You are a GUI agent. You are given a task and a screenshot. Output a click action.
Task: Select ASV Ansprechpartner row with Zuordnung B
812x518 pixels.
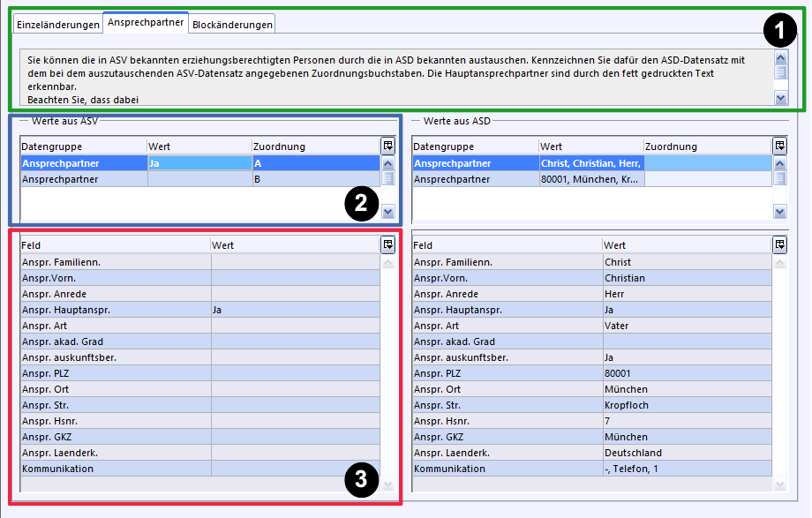tap(199, 179)
